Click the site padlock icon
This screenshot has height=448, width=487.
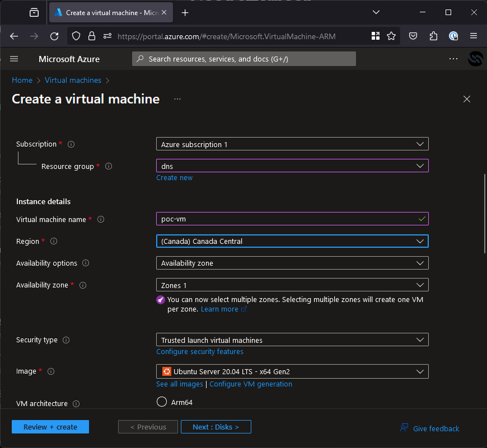point(92,36)
